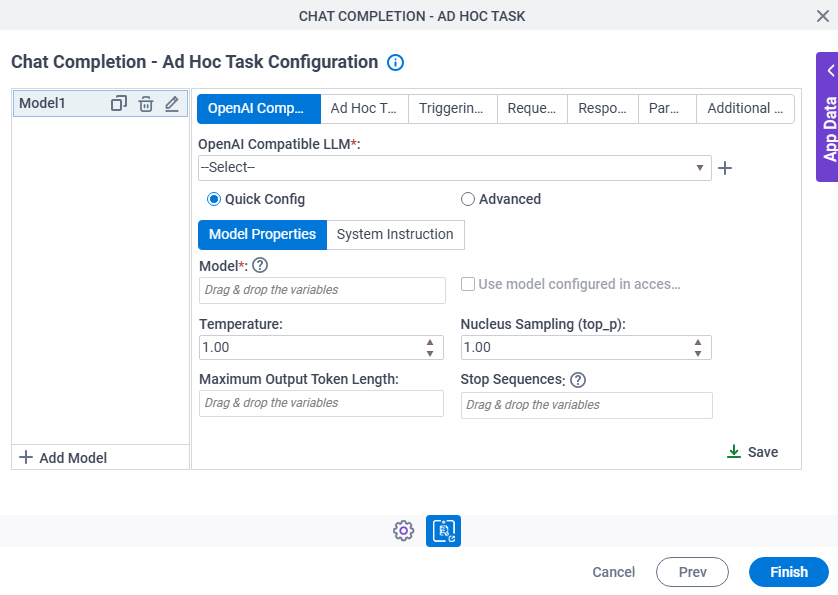838x595 pixels.
Task: Edit Model1 name with the pencil icon
Action: tap(172, 104)
